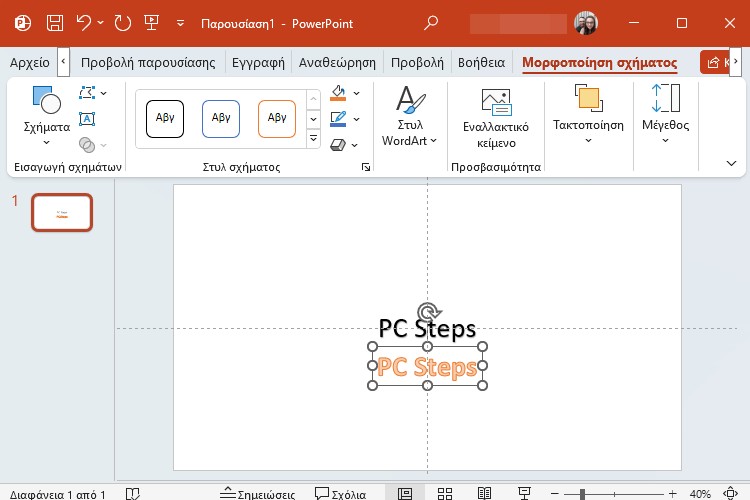Apply the blue outline Αβγ style
The height and width of the screenshot is (500, 750).
[221, 119]
